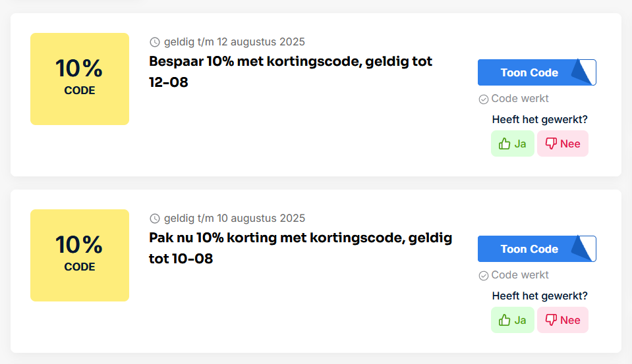The width and height of the screenshot is (632, 364).
Task: Click the thumbs-down icon on the 10 augustus coupon
Action: (x=551, y=320)
